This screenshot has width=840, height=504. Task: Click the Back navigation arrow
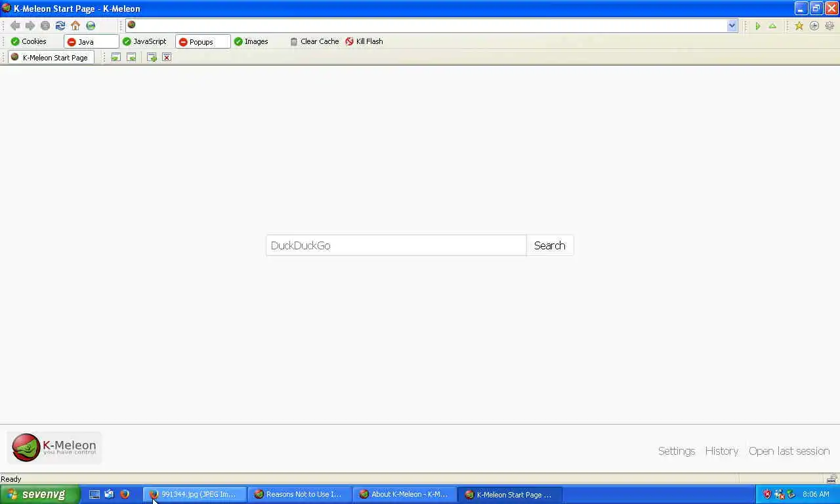tap(14, 26)
